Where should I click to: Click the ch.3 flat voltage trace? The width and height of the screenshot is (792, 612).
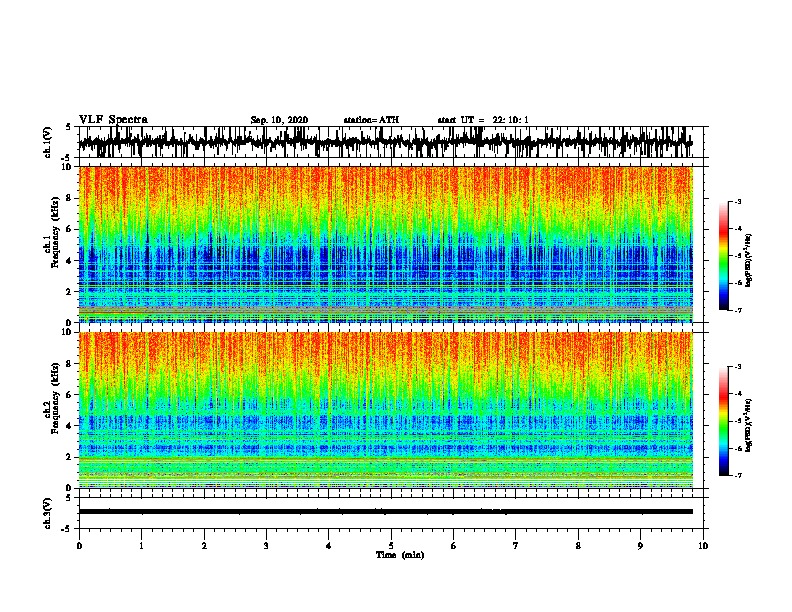[386, 512]
